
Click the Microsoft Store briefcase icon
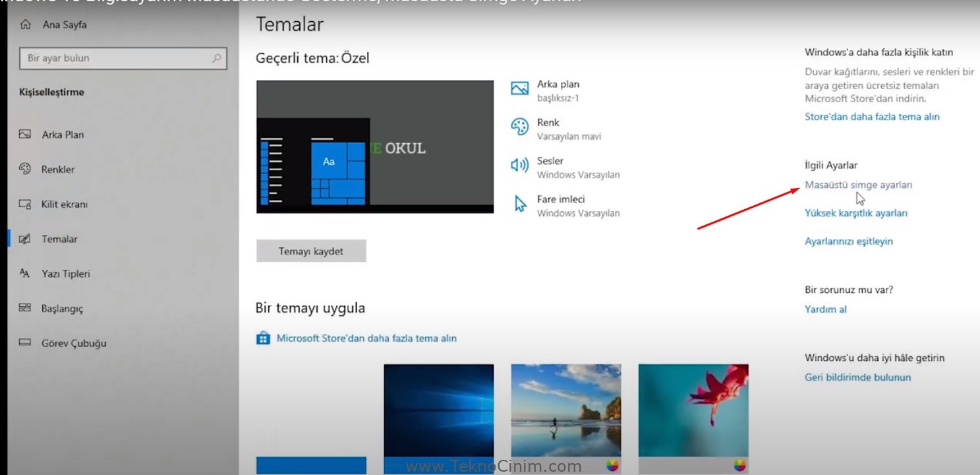263,337
